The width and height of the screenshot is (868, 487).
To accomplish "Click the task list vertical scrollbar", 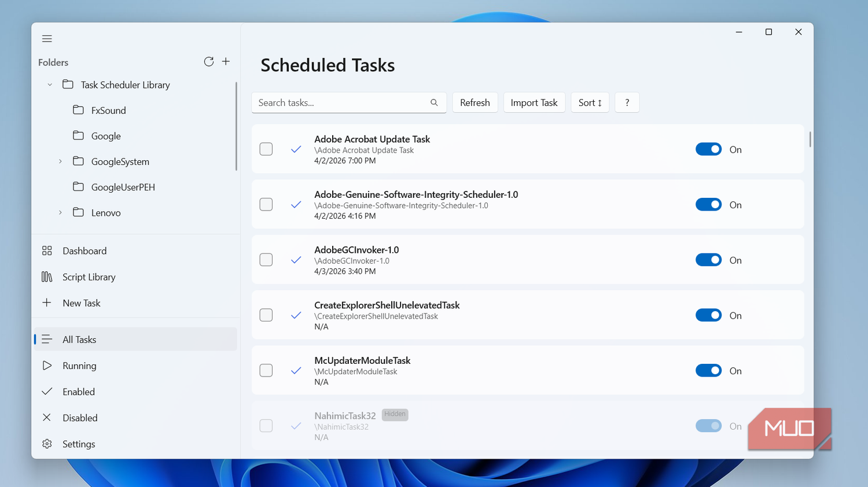I will [810, 139].
